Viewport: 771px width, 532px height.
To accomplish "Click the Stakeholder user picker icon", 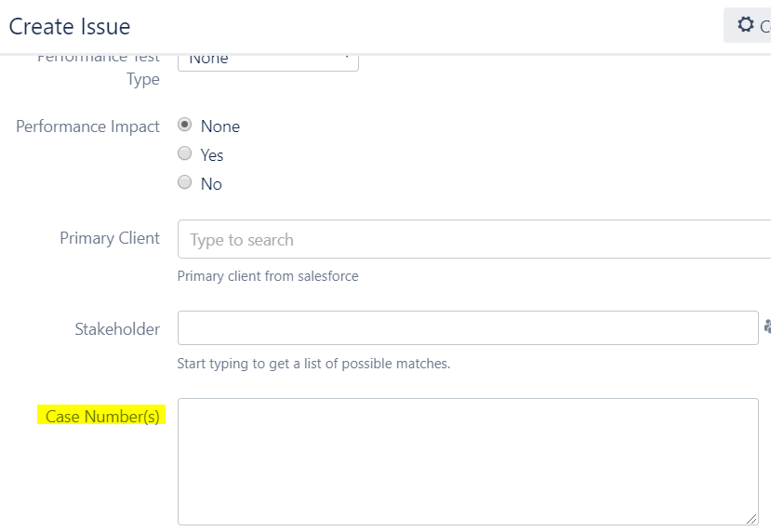I will point(767,326).
